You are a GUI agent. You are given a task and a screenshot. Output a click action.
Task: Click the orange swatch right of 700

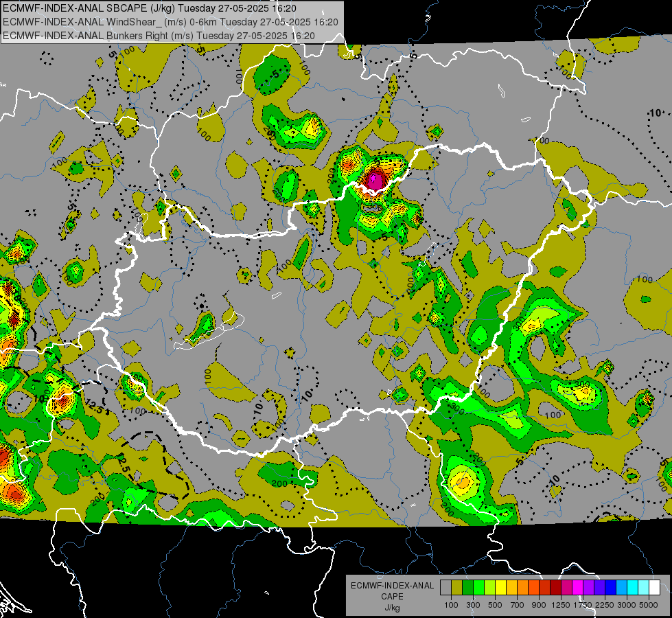[523, 588]
